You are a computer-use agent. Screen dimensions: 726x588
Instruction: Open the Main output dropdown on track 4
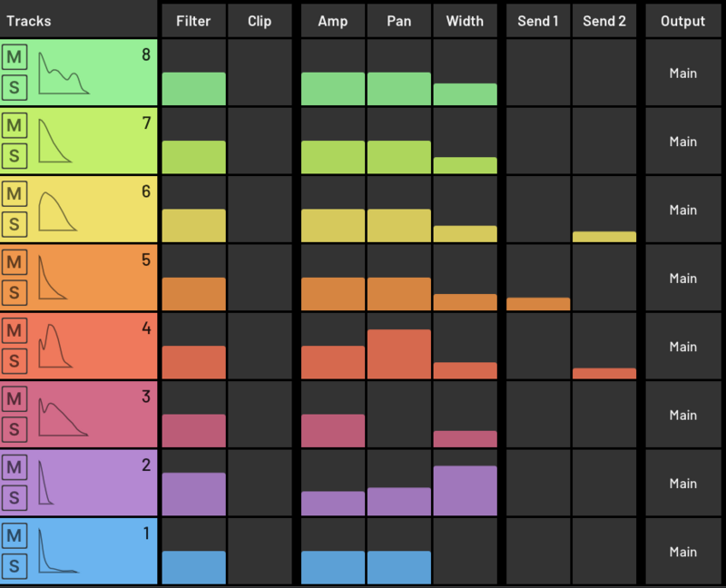point(682,347)
